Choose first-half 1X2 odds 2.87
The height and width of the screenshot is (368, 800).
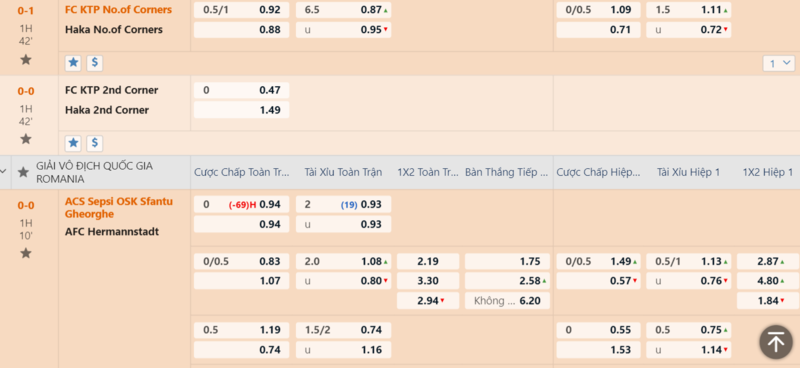click(x=768, y=261)
